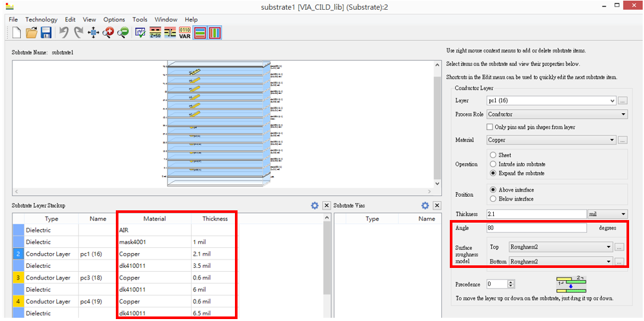
Task: Open the Window menu
Action: [x=166, y=19]
